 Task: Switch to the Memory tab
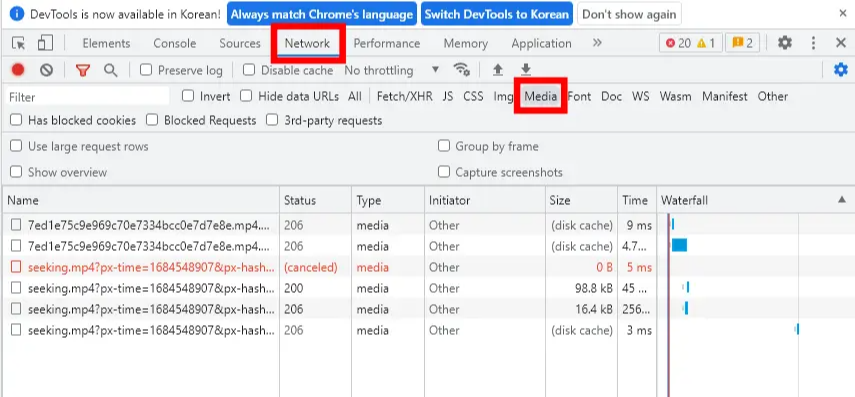tap(466, 44)
